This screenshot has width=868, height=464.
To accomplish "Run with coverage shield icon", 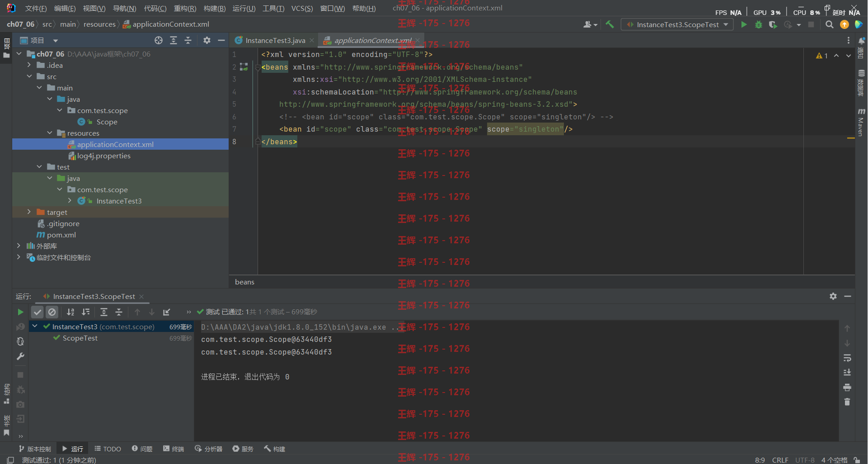I will tap(773, 24).
